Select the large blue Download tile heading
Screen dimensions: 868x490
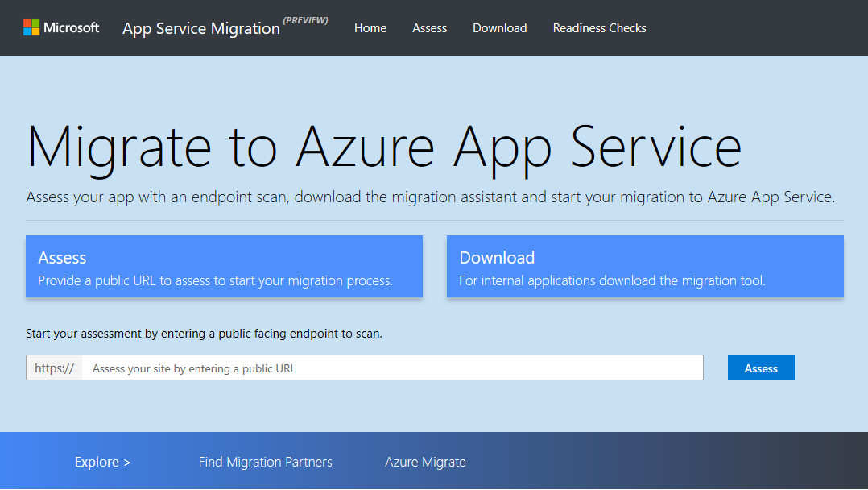pyautogui.click(x=497, y=258)
